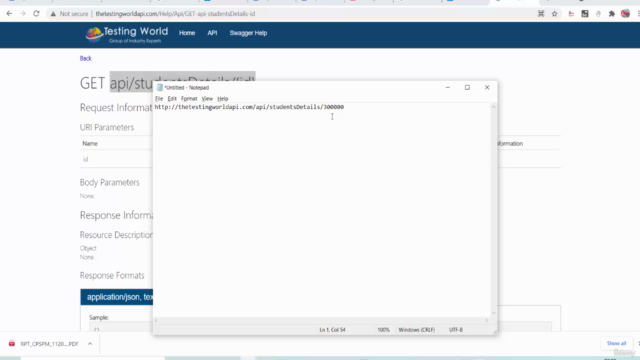This screenshot has height=360, width=640.
Task: Click Notepad horizontal scrollbar right arrow
Action: point(486,320)
